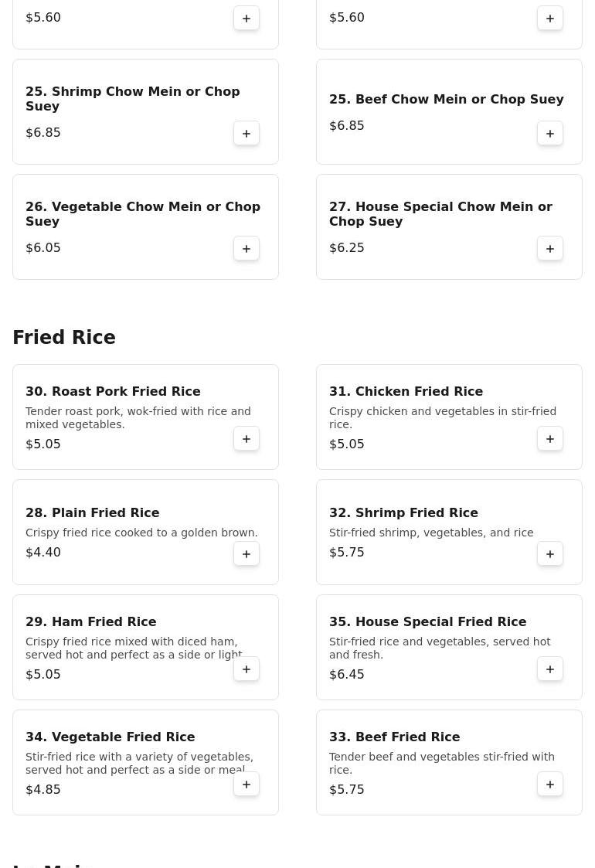Select 33. Beef Fried Rice title
Image resolution: width=595 pixels, height=868 pixels.
tap(394, 737)
